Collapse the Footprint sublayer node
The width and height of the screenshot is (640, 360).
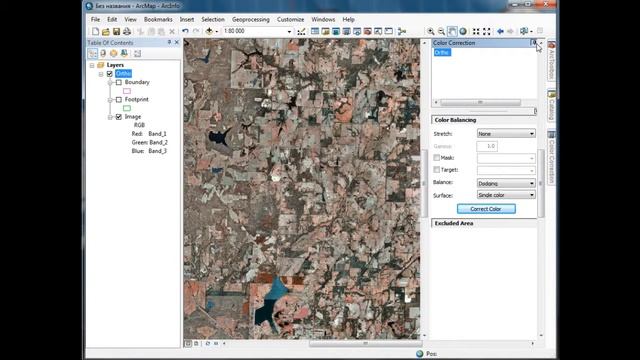pyautogui.click(x=110, y=100)
